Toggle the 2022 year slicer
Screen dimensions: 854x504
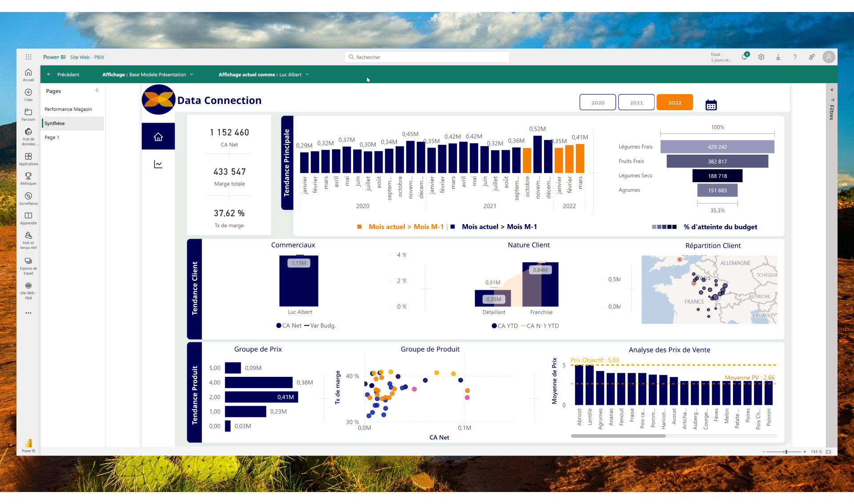[674, 102]
